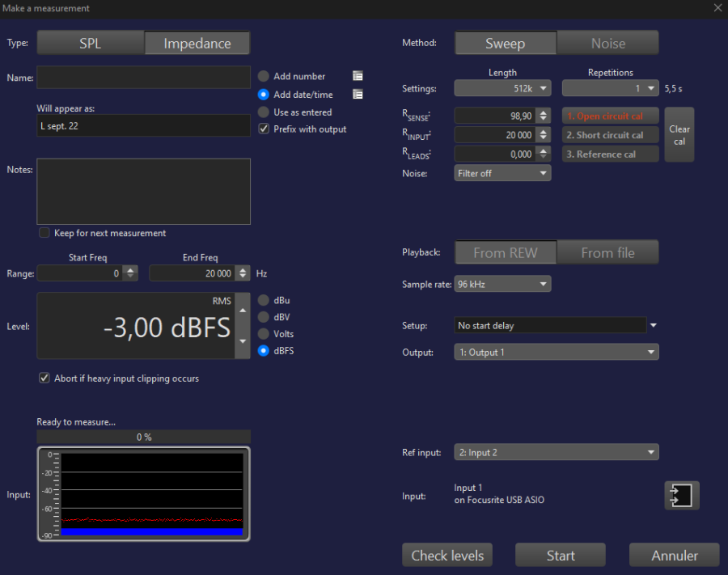Image resolution: width=728 pixels, height=575 pixels.
Task: Open the Noise filter dropdown
Action: (502, 173)
